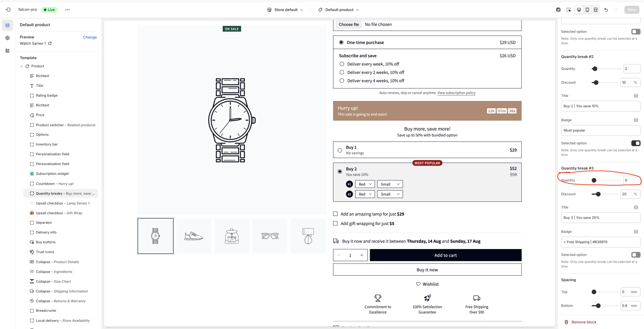Click dynamic source icon next to Quantity break #3 Title
This screenshot has width=644, height=329.
636,208
